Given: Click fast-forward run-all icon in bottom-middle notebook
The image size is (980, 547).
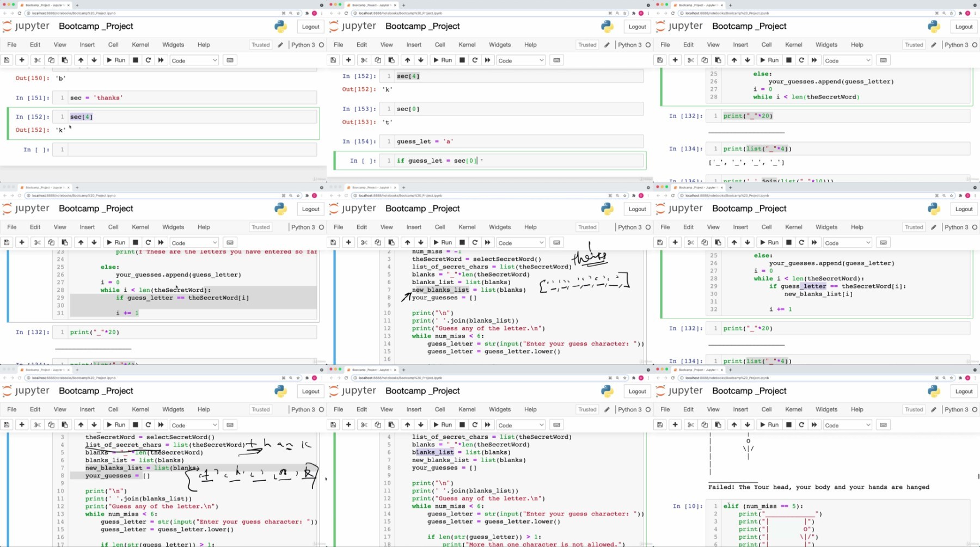Looking at the screenshot, I should [x=488, y=425].
